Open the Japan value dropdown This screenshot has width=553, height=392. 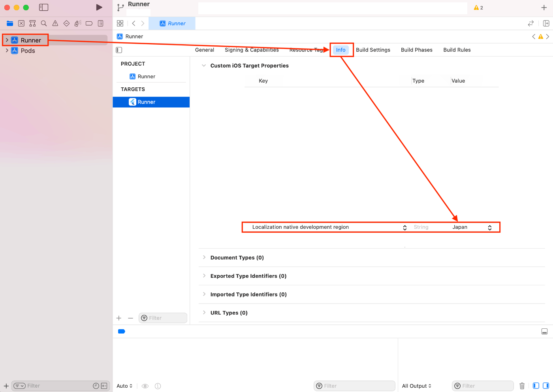click(490, 227)
